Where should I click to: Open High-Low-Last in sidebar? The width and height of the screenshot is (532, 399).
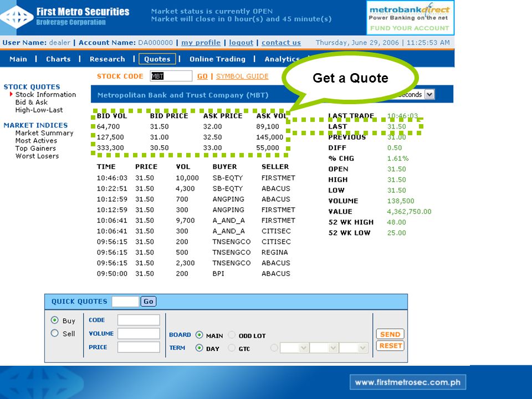(39, 110)
